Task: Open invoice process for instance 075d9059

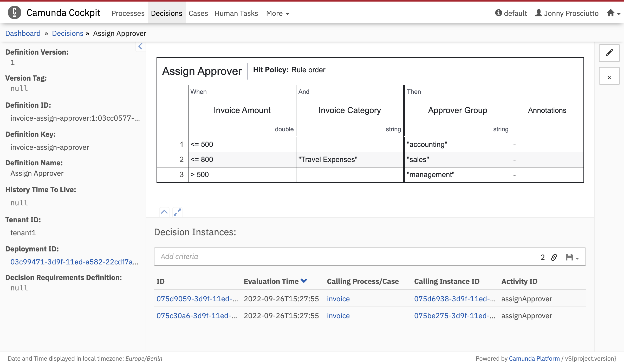Action: pos(338,299)
